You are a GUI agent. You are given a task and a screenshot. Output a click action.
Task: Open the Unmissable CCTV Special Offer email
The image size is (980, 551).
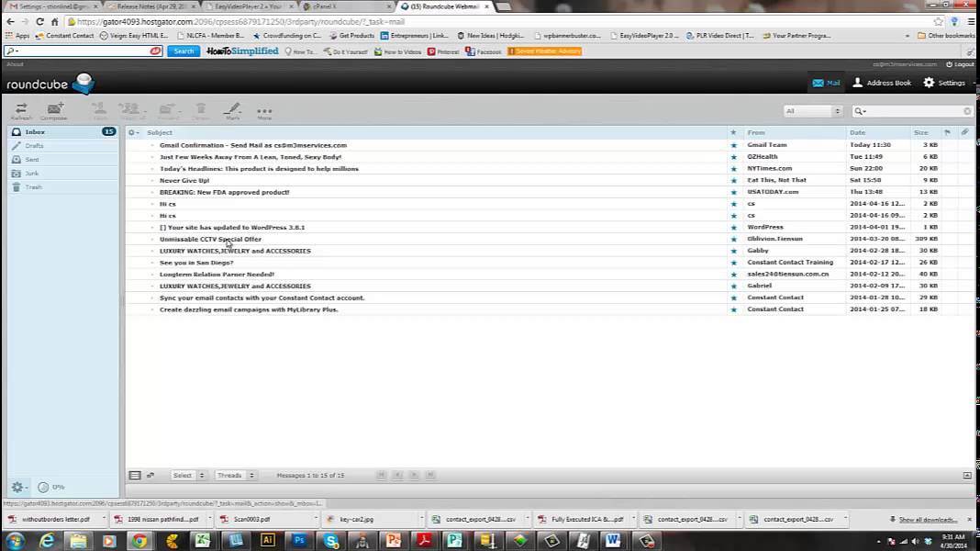(x=210, y=239)
